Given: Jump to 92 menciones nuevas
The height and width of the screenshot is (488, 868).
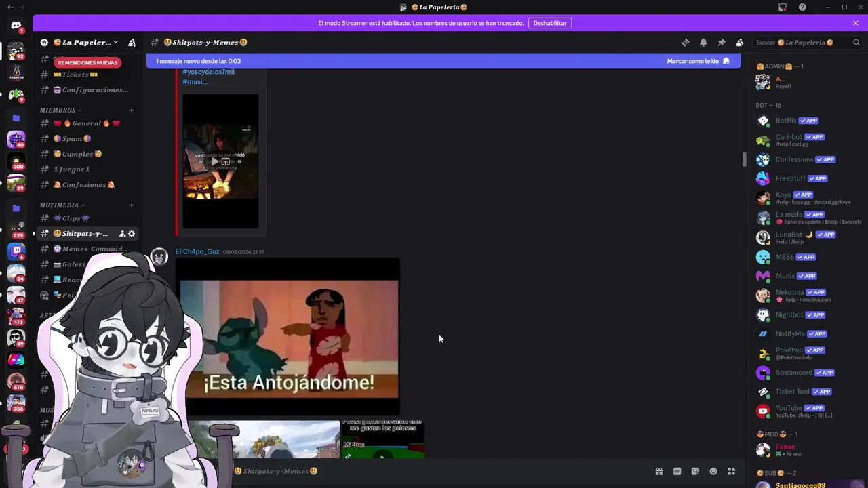Looking at the screenshot, I should click(87, 62).
